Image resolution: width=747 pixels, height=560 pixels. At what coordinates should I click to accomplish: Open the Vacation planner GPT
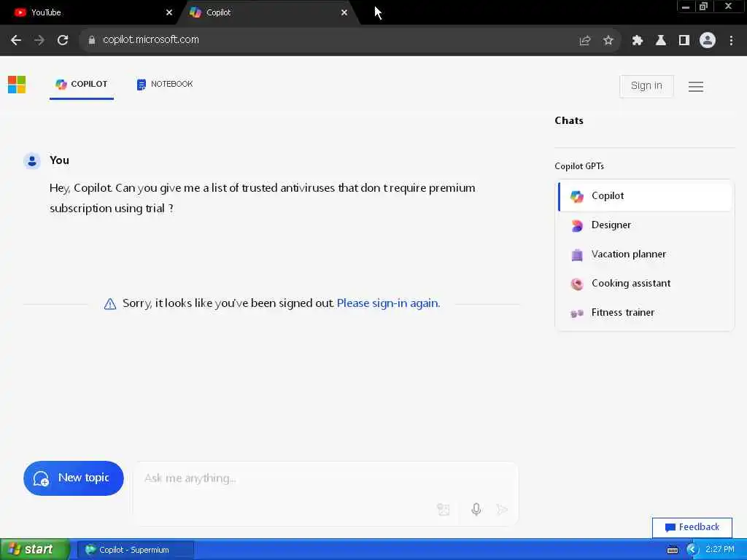[645, 254]
